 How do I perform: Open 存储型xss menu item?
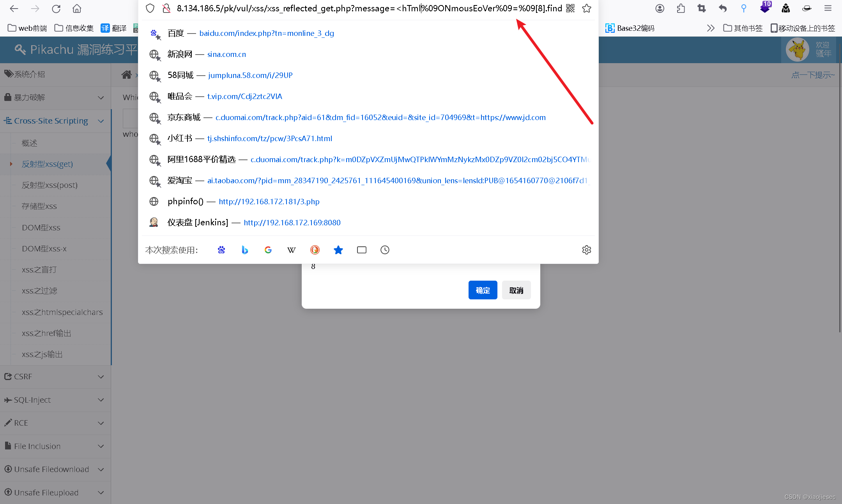(39, 206)
